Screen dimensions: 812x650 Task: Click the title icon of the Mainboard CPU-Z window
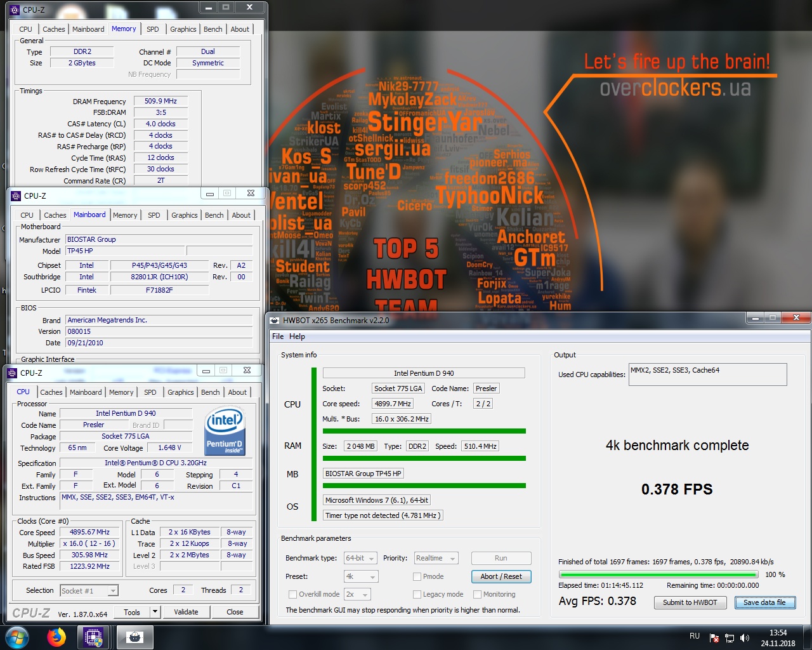[x=16, y=196]
